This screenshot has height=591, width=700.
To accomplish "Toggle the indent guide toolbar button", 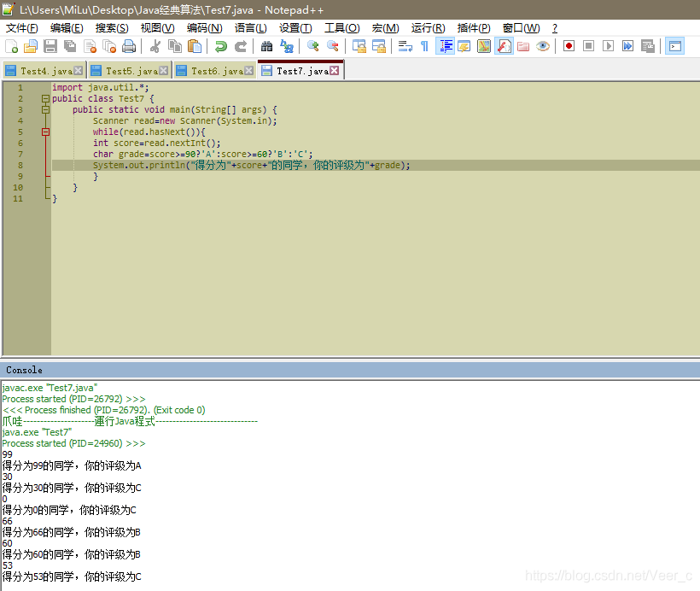I will pos(445,46).
